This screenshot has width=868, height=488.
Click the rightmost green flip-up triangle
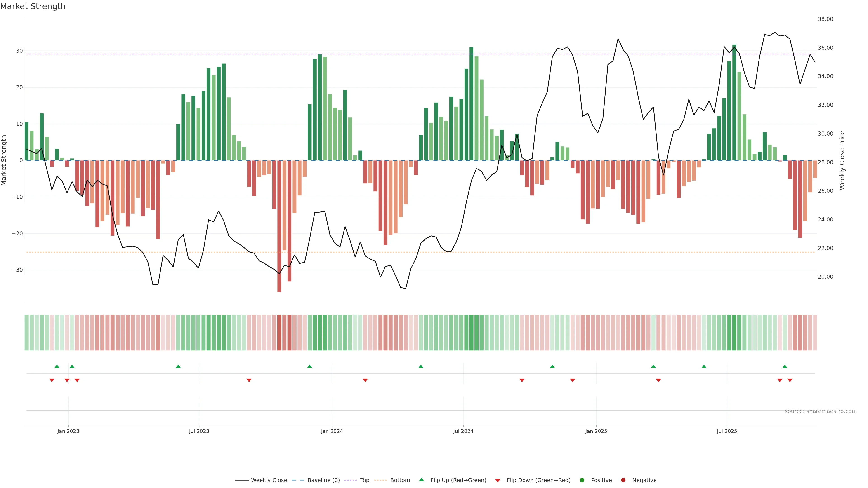click(x=785, y=366)
